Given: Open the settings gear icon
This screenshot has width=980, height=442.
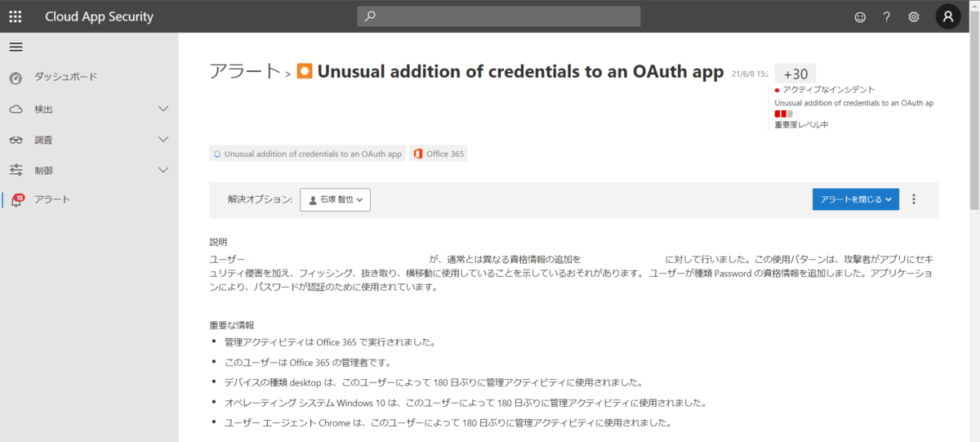Looking at the screenshot, I should (x=914, y=16).
